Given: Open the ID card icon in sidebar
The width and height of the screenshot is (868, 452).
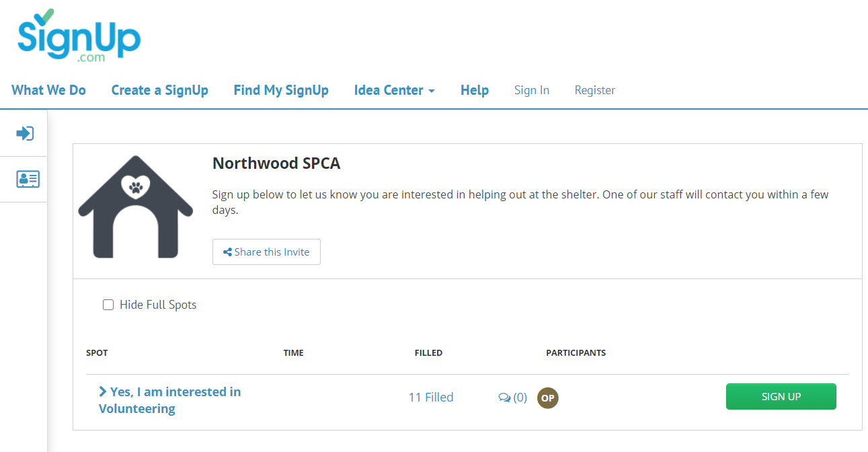Looking at the screenshot, I should pos(28,179).
